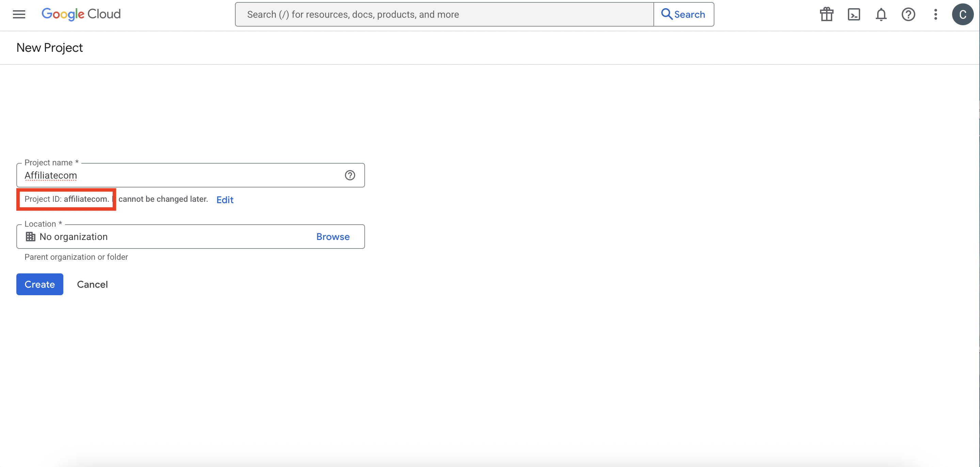Click the Project ID: affiliatecom text
The height and width of the screenshot is (467, 980).
point(67,199)
